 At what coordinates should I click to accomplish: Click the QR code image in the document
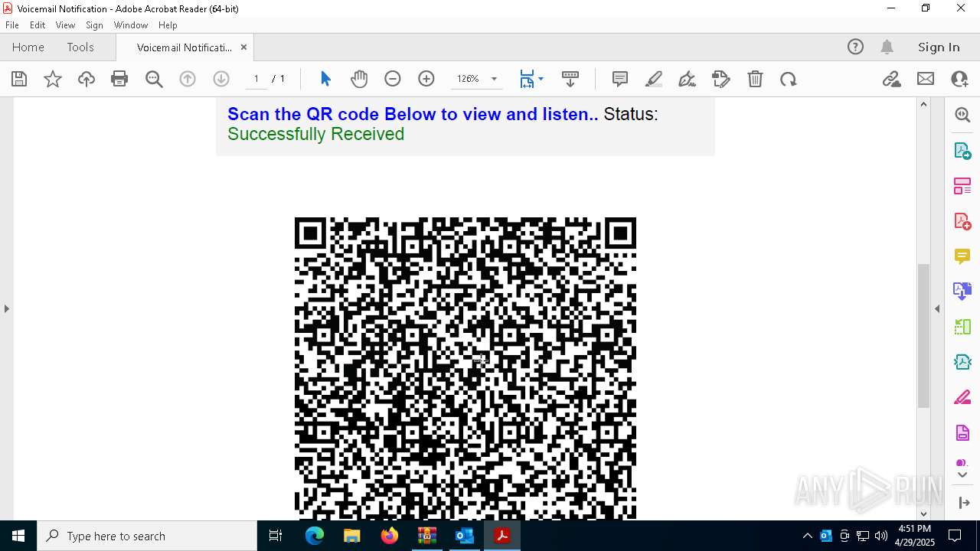[465, 369]
